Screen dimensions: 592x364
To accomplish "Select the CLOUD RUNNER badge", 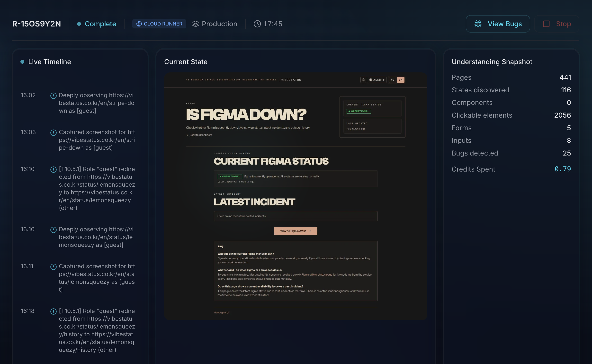I will tap(159, 24).
